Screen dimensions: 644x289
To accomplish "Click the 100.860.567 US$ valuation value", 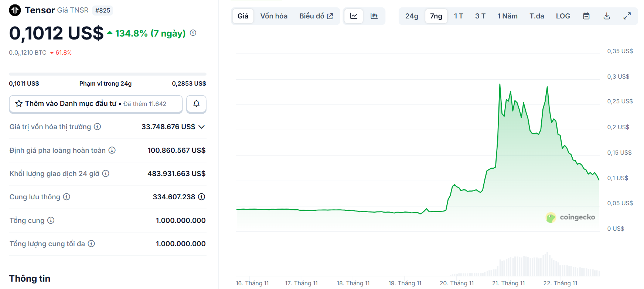I will pos(177,150).
